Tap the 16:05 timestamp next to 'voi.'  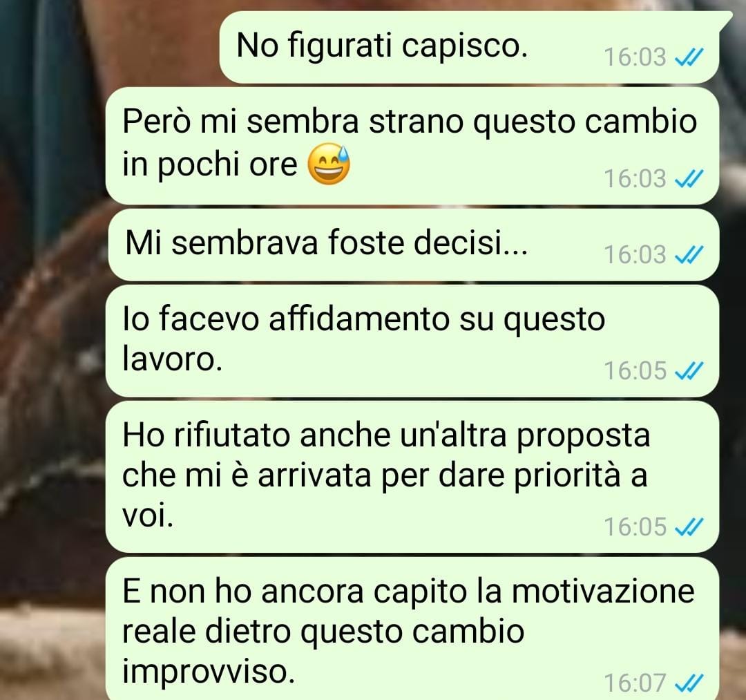coord(635,527)
